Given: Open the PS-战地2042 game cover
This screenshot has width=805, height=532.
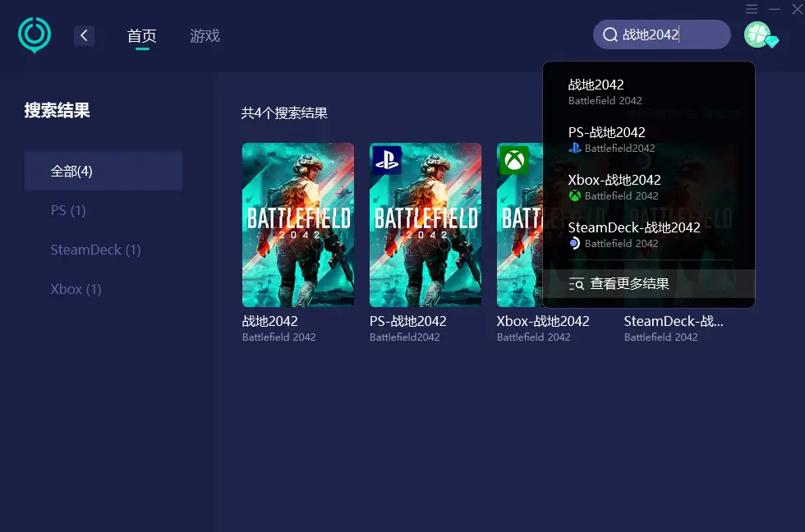Looking at the screenshot, I should coord(425,225).
